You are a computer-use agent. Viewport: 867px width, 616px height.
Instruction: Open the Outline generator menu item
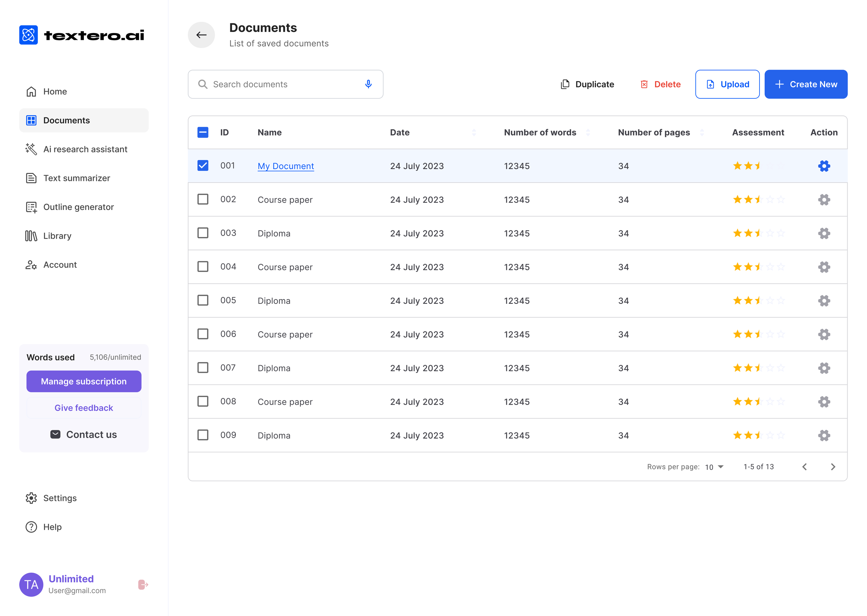[78, 207]
